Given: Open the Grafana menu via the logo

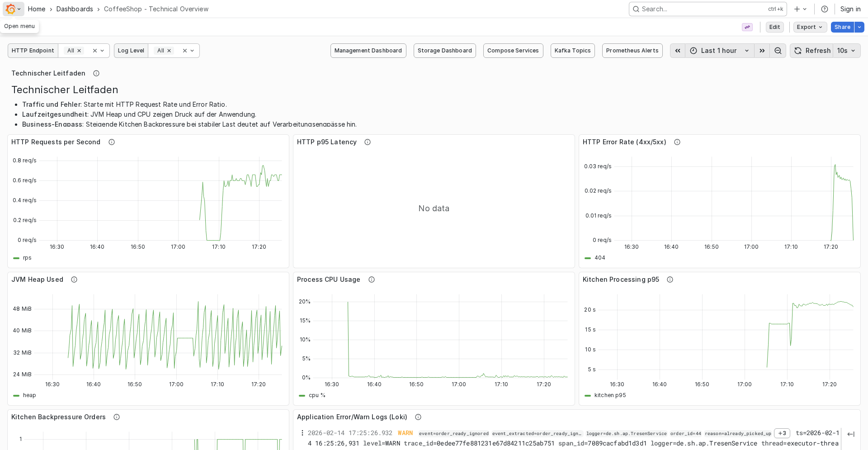Looking at the screenshot, I should [x=11, y=9].
